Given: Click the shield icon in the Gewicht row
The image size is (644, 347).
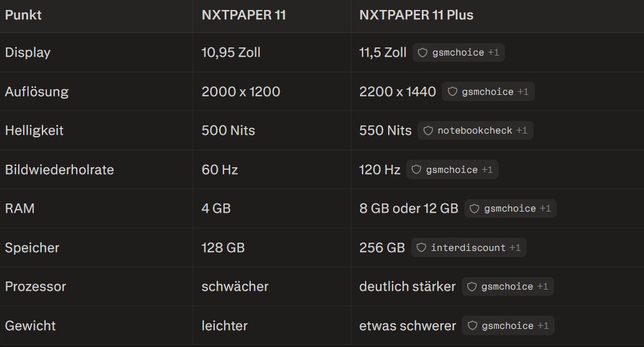Looking at the screenshot, I should (x=472, y=326).
